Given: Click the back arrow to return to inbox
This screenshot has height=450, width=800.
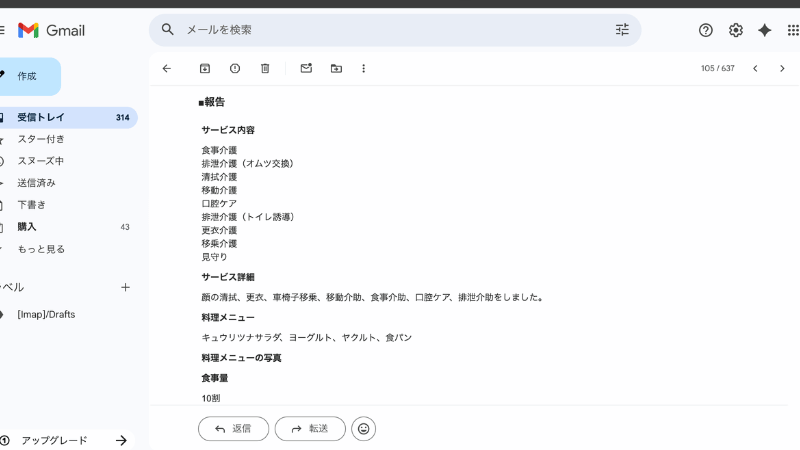Looking at the screenshot, I should pos(167,68).
